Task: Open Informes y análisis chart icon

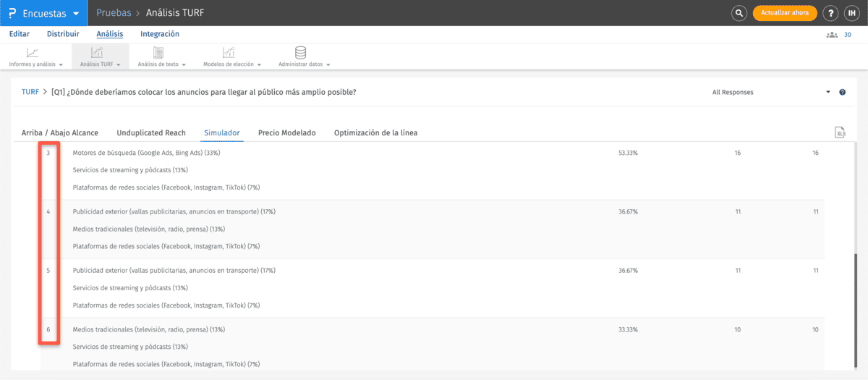Action: tap(33, 53)
